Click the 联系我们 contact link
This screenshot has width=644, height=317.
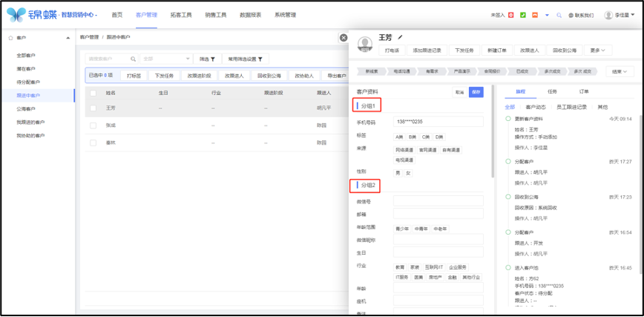581,15
